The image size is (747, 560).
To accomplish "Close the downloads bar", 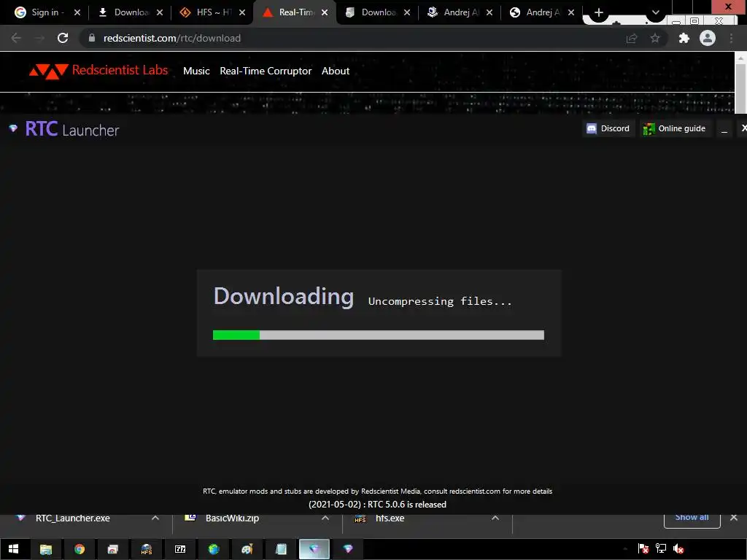I will click(x=734, y=518).
